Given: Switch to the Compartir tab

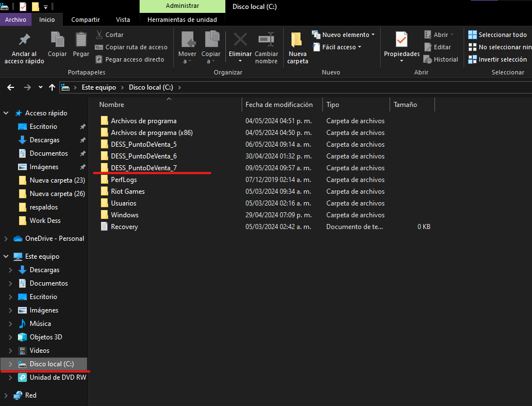Looking at the screenshot, I should [86, 20].
